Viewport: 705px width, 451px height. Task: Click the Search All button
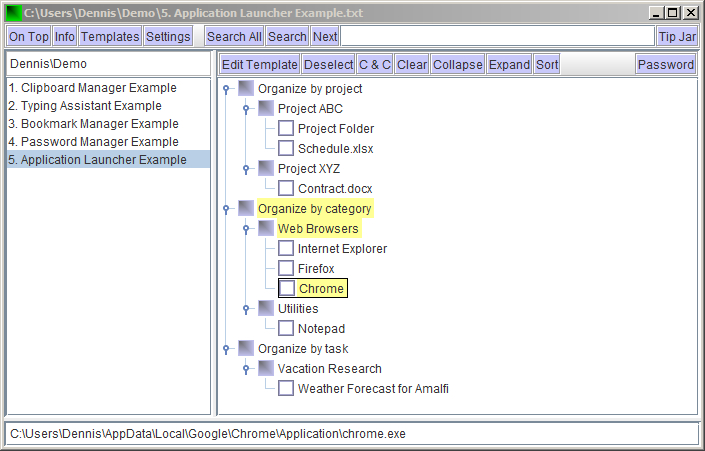pyautogui.click(x=234, y=36)
